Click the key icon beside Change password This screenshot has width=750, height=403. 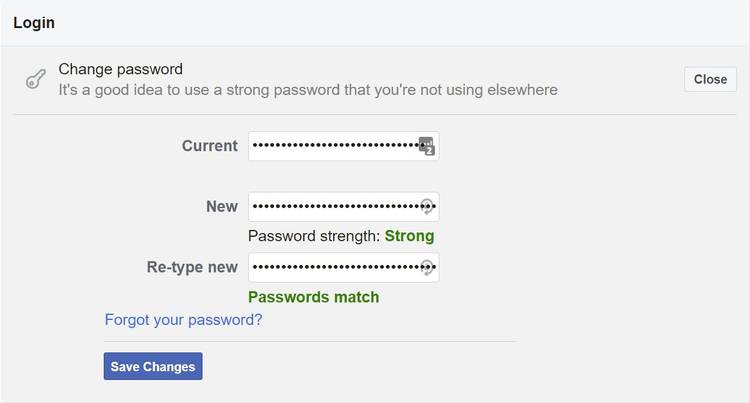click(x=36, y=80)
